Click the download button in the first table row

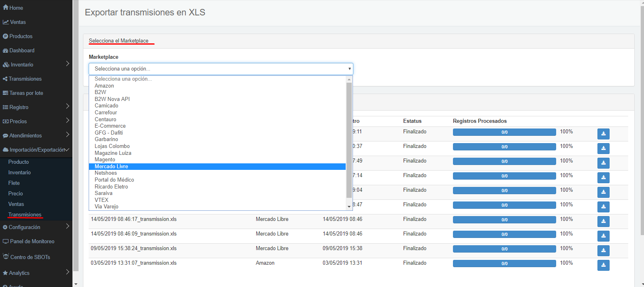tap(603, 134)
